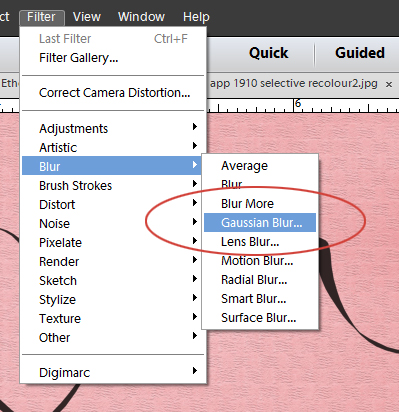
Task: Choose the Lens Blur filter
Action: click(x=260, y=241)
